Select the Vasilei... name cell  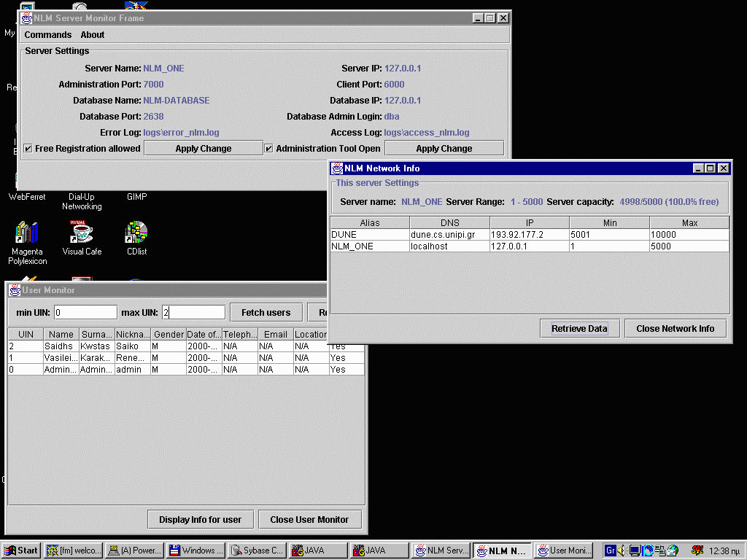pos(61,357)
